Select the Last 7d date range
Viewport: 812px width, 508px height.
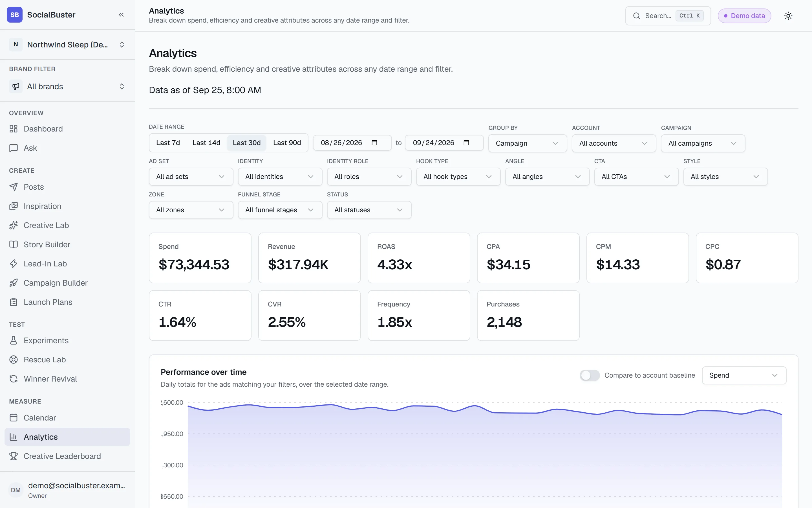[168, 143]
